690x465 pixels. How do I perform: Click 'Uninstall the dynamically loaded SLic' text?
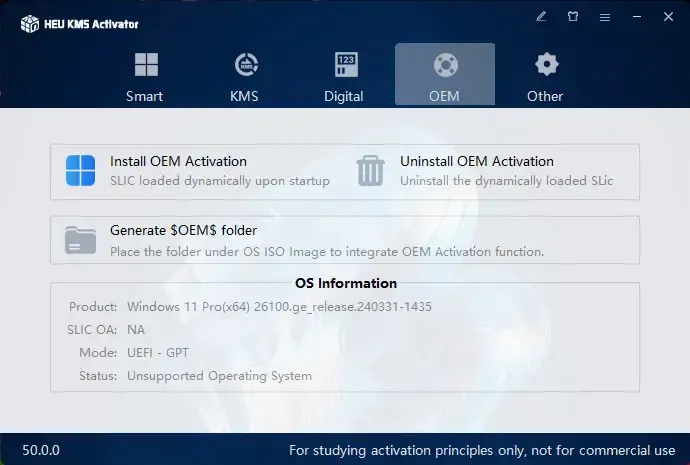point(506,181)
